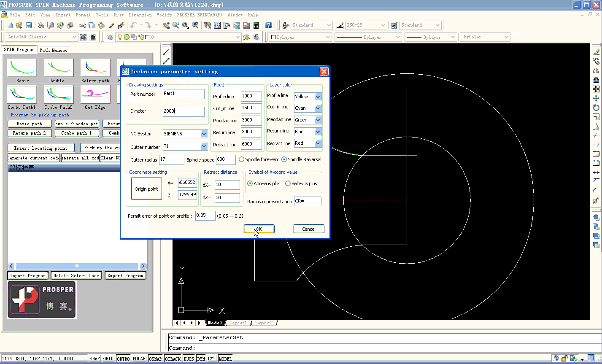The width and height of the screenshot is (602, 364).
Task: Click the Calculator icon in toolbar
Action: [x=256, y=25]
